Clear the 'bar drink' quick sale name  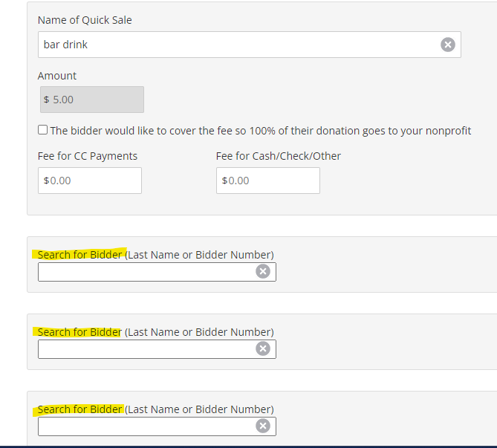[x=447, y=45]
